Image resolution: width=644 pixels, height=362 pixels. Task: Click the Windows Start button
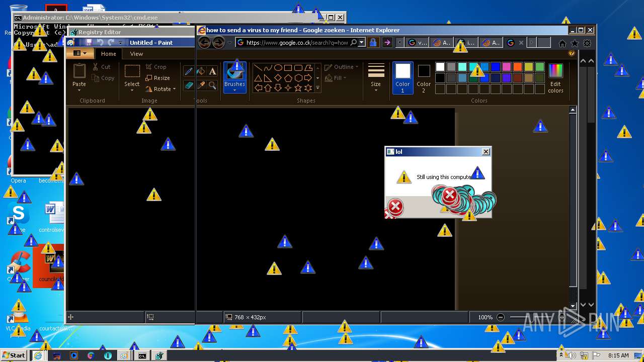(x=14, y=355)
